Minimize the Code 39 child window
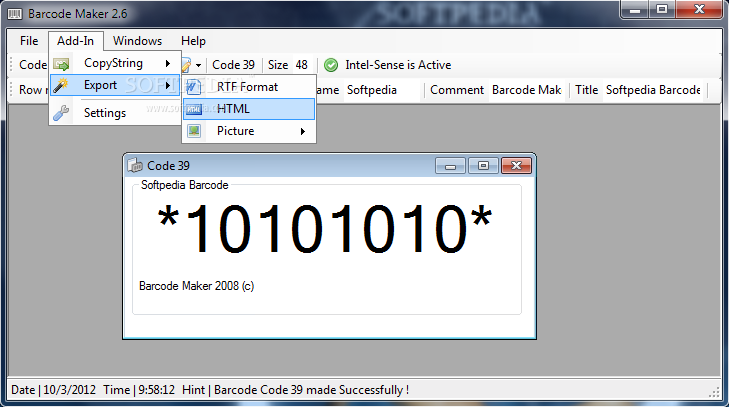The image size is (729, 407). tap(450, 166)
